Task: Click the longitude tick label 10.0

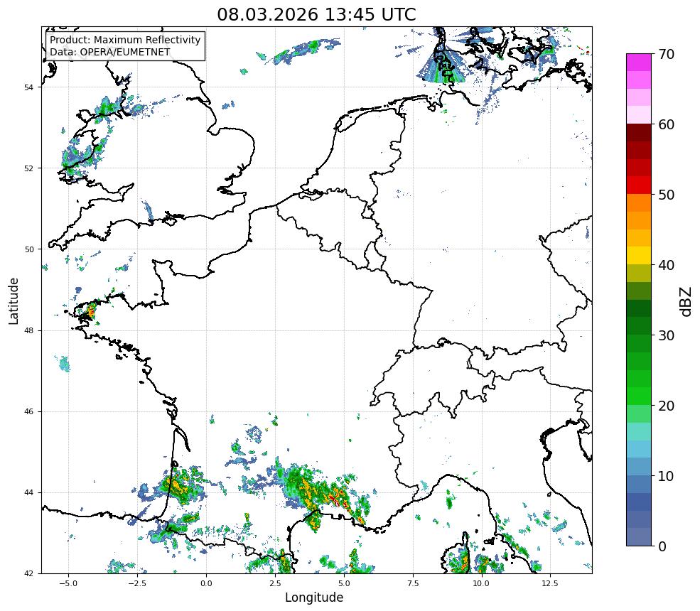Action: point(481,583)
